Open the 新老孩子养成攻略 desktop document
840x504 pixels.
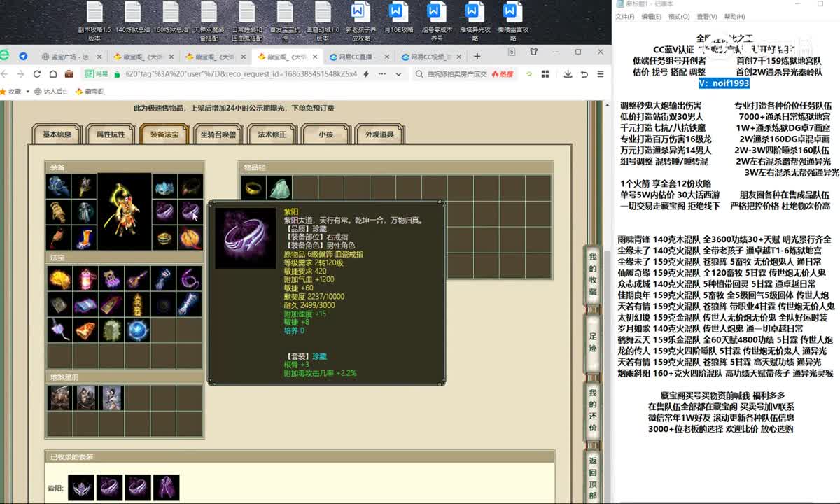point(360,21)
